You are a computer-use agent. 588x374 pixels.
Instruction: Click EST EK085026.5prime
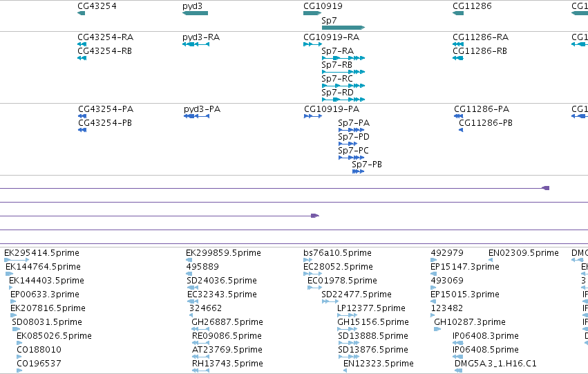point(19,344)
